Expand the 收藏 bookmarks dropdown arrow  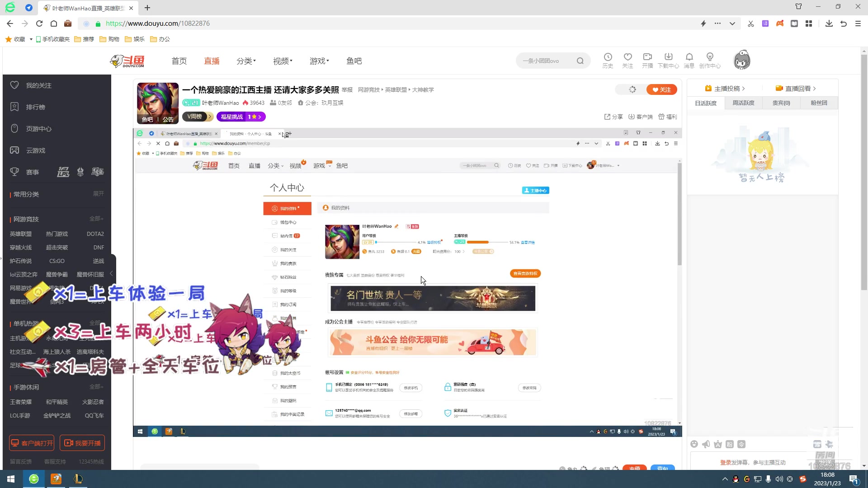pyautogui.click(x=31, y=39)
